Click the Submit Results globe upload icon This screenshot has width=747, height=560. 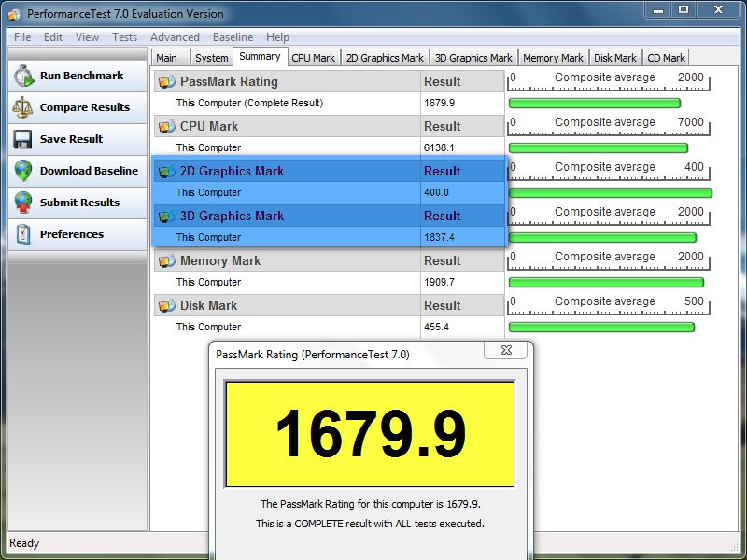(23, 203)
